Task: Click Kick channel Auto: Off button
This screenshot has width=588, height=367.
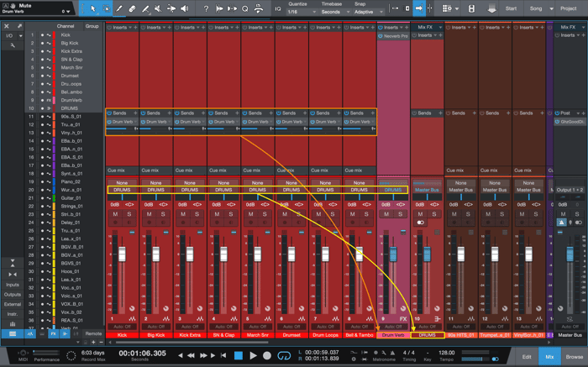Action: pyautogui.click(x=122, y=327)
